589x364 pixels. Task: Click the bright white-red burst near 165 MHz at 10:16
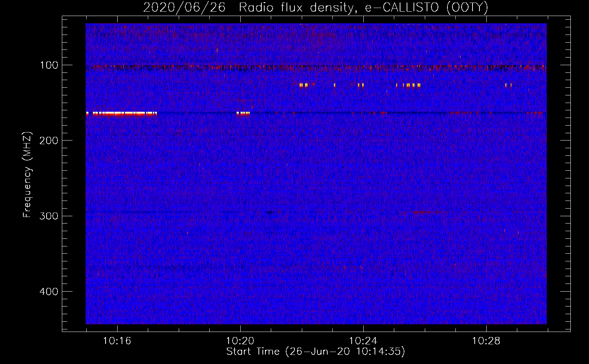(x=122, y=114)
